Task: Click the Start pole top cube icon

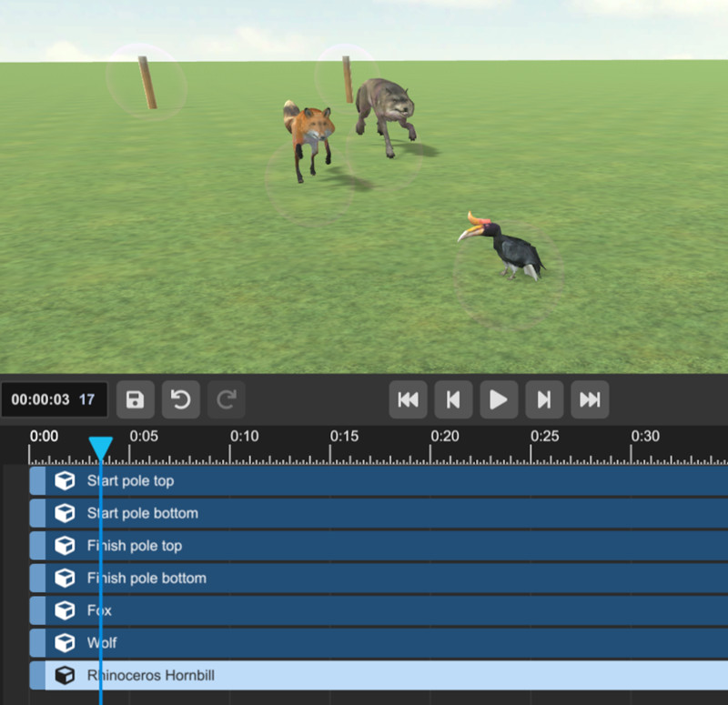Action: click(x=65, y=481)
